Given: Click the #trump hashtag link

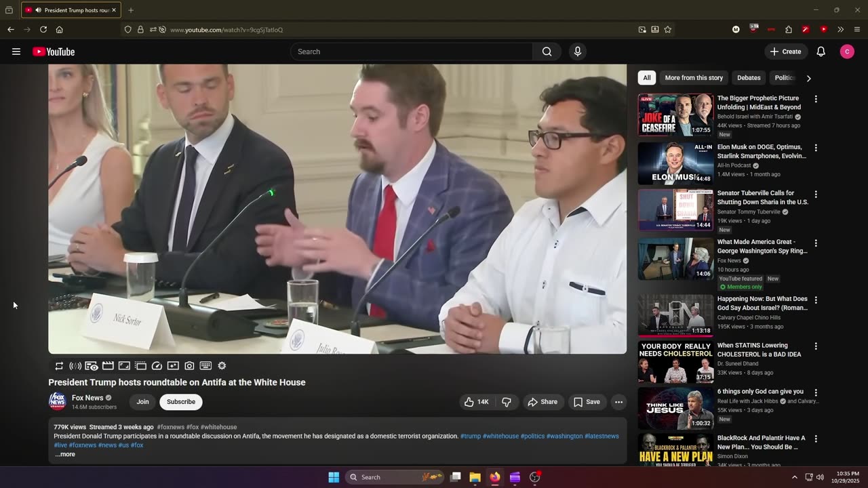Looking at the screenshot, I should [x=471, y=436].
